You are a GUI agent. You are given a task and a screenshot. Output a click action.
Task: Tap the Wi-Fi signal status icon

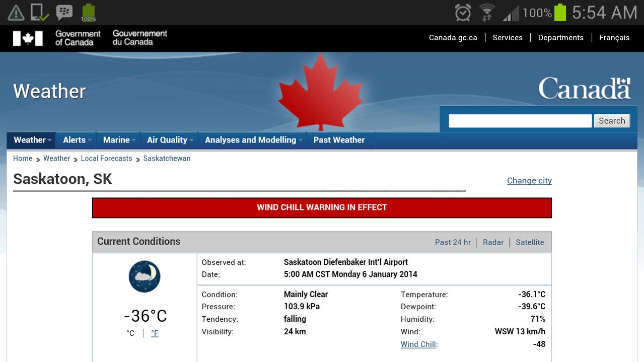tap(487, 13)
